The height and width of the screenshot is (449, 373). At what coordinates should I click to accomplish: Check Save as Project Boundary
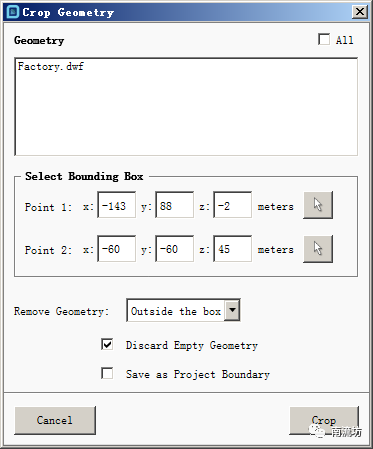tap(107, 373)
